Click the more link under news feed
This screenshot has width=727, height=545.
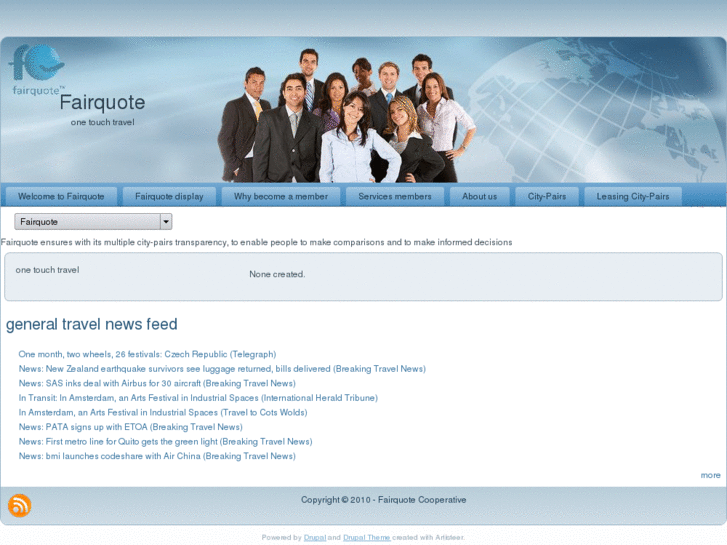(710, 475)
